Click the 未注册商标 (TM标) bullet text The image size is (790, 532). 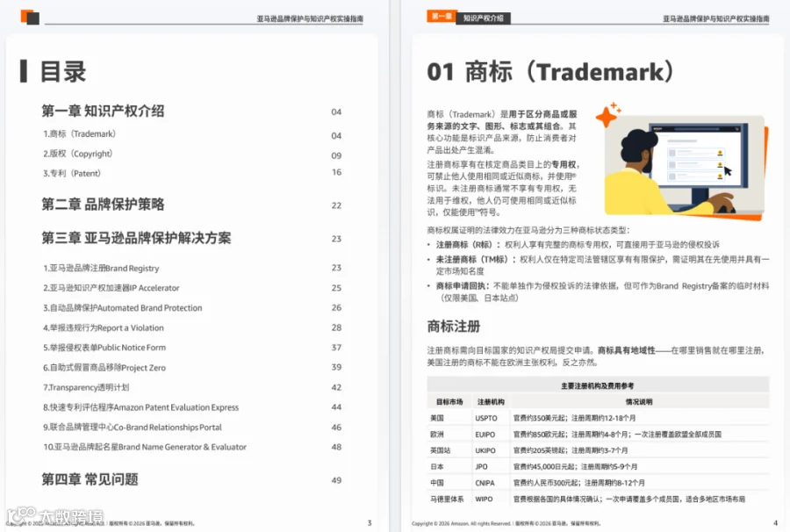pyautogui.click(x=602, y=265)
